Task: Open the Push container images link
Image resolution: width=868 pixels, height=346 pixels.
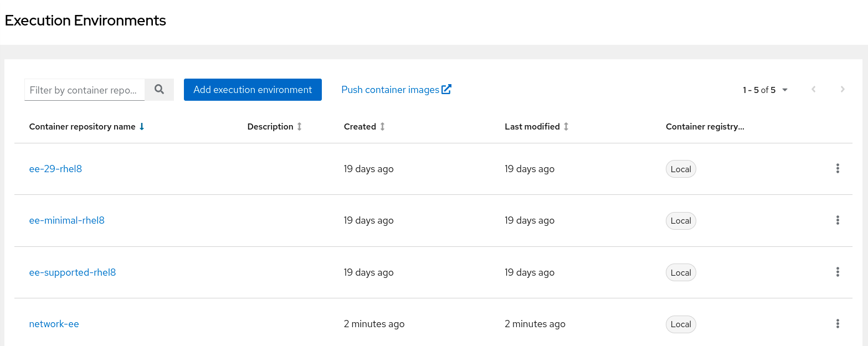Action: click(391, 89)
